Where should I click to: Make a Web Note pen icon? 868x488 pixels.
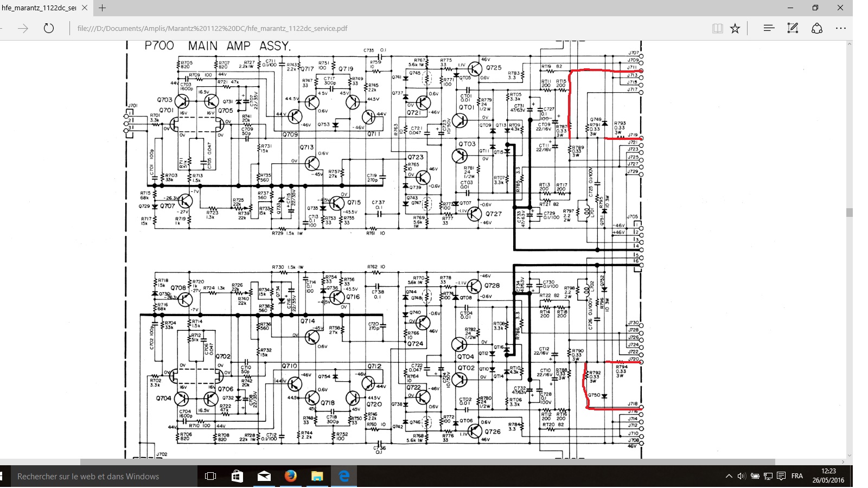(793, 28)
